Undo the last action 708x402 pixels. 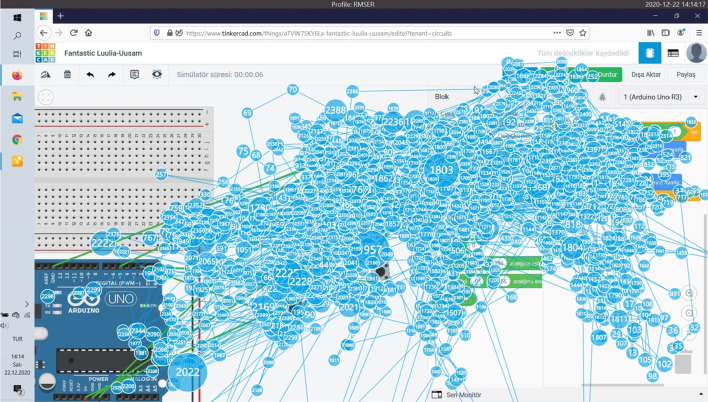(90, 74)
